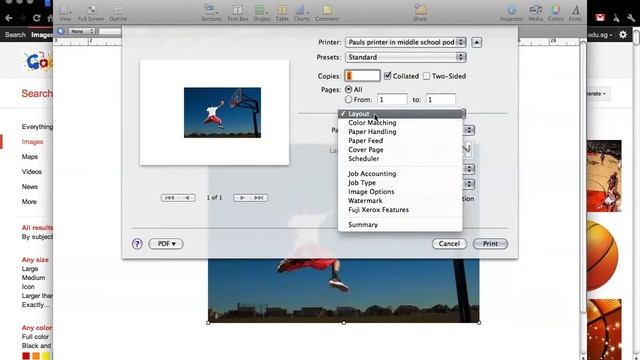Open the PDF dropdown button

click(166, 244)
